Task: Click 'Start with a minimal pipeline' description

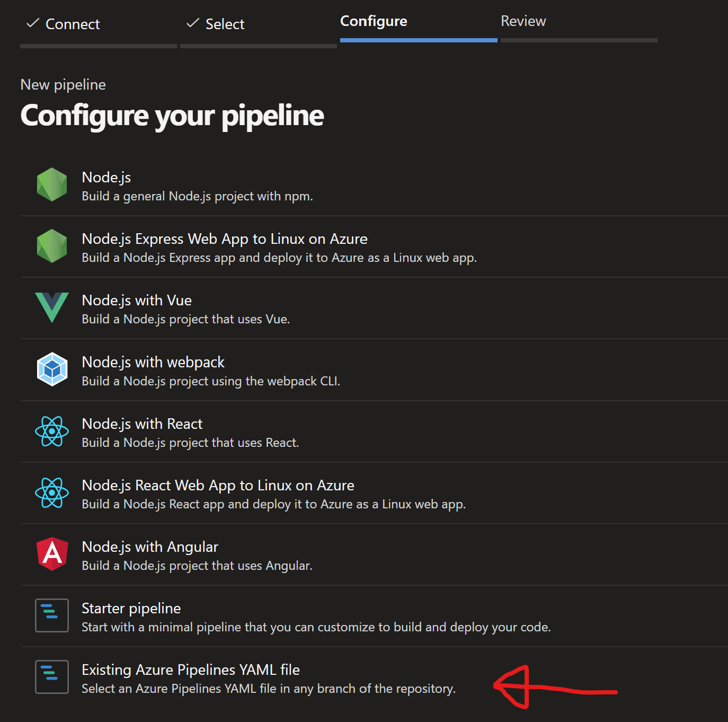Action: [x=316, y=628]
